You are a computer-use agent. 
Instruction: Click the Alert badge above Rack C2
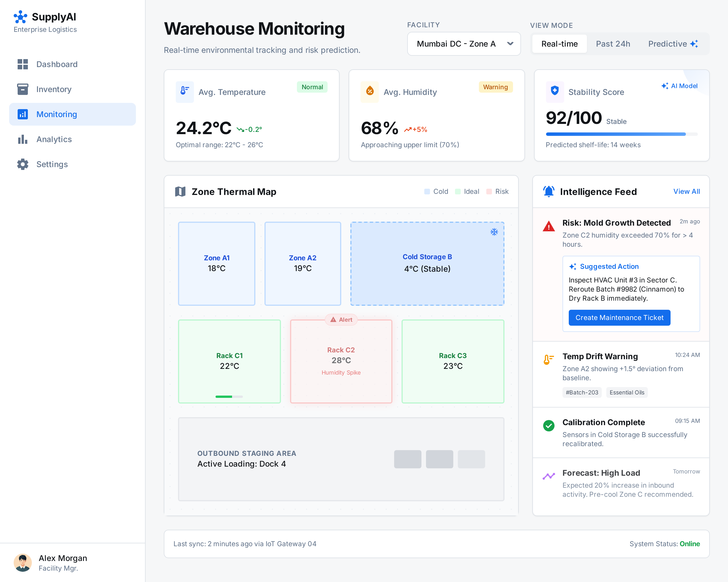[x=341, y=319]
